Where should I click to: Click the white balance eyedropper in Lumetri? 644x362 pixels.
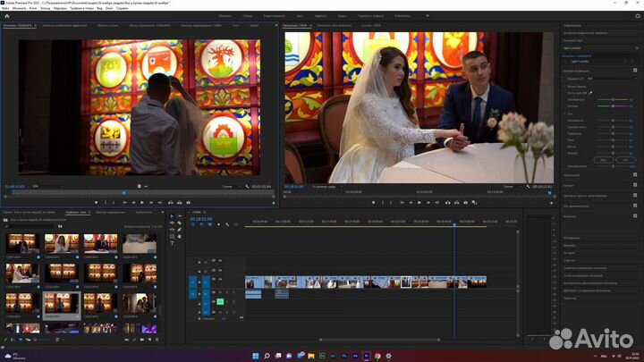click(x=592, y=91)
